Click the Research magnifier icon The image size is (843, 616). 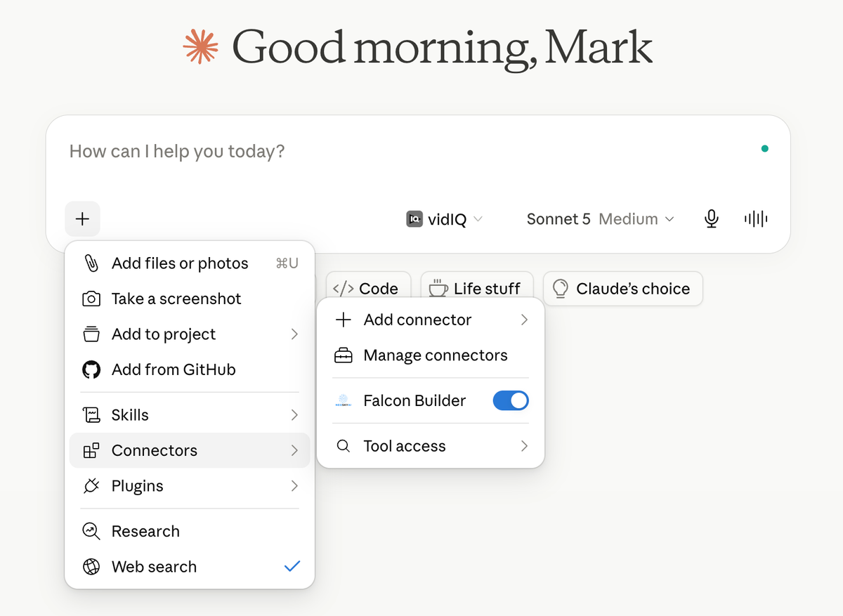(x=91, y=531)
